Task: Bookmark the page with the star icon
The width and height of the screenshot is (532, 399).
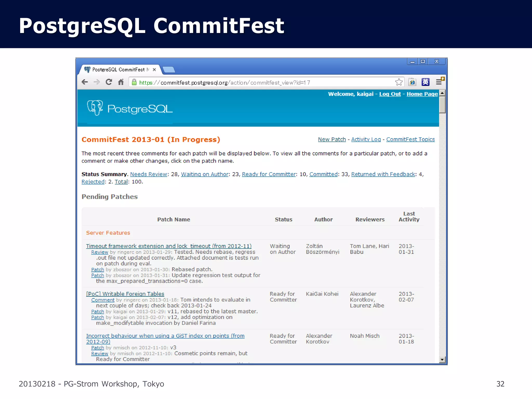Action: coord(399,82)
